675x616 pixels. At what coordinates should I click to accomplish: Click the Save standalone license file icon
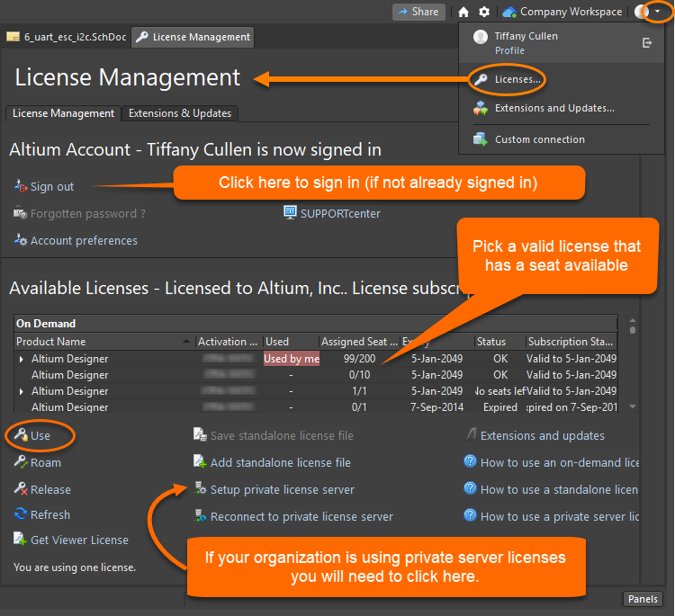[200, 434]
